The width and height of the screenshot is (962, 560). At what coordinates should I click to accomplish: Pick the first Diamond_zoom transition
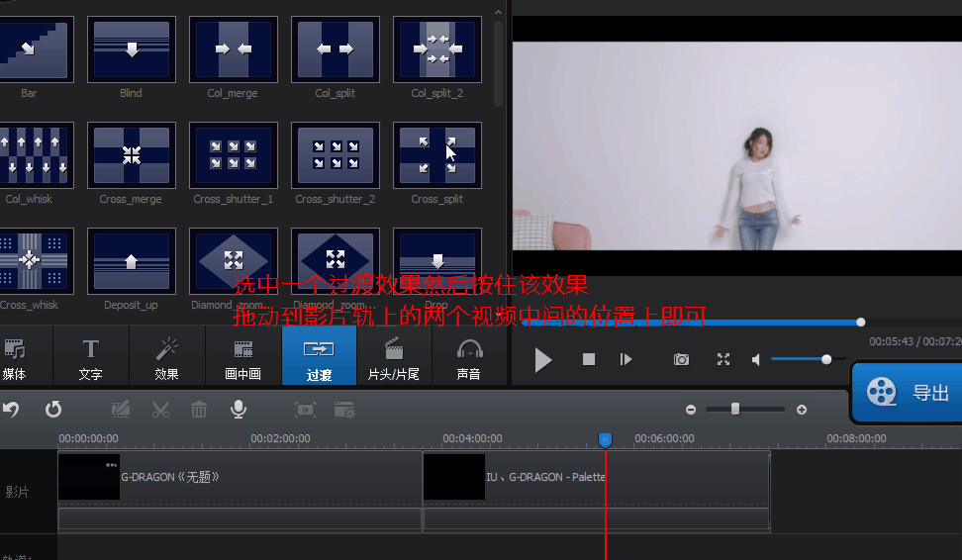(x=234, y=261)
